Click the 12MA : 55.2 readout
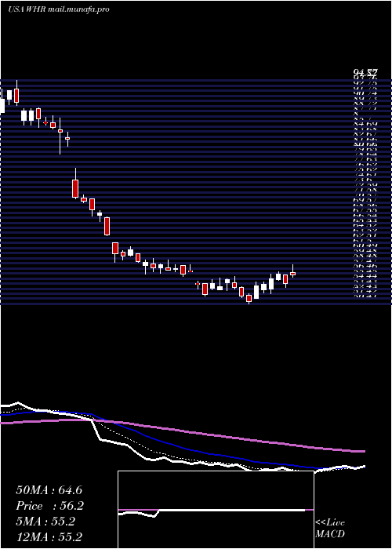Screen dimensions: 392x549 pos(49,536)
